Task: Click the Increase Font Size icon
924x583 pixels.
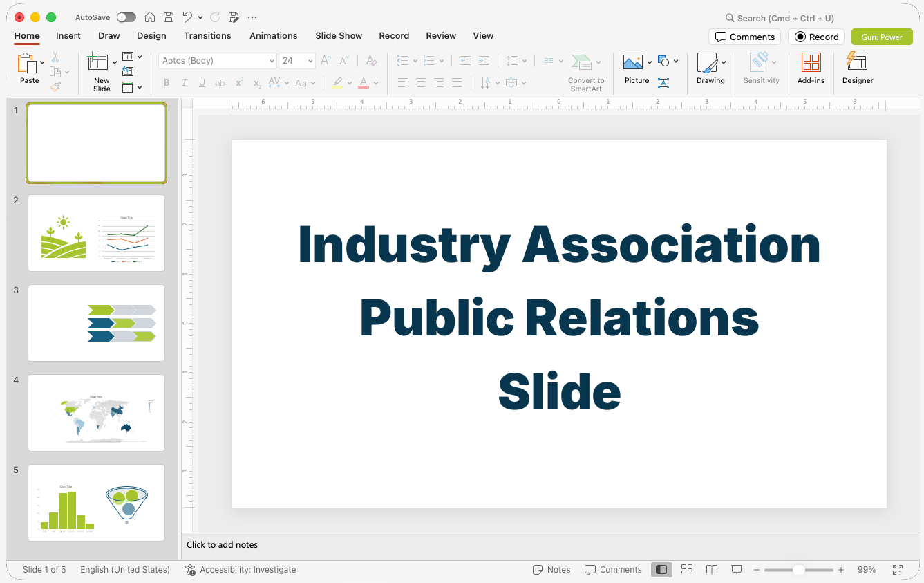Action: tap(326, 61)
